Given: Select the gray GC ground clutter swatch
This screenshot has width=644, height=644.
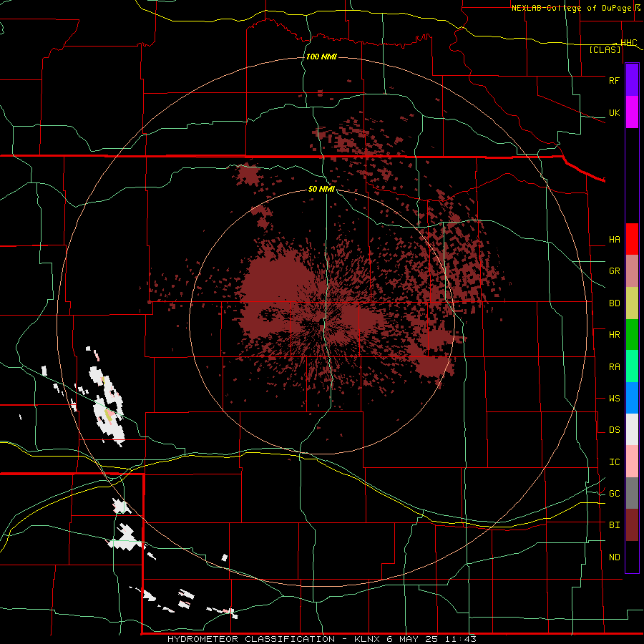Looking at the screenshot, I should point(632,493).
